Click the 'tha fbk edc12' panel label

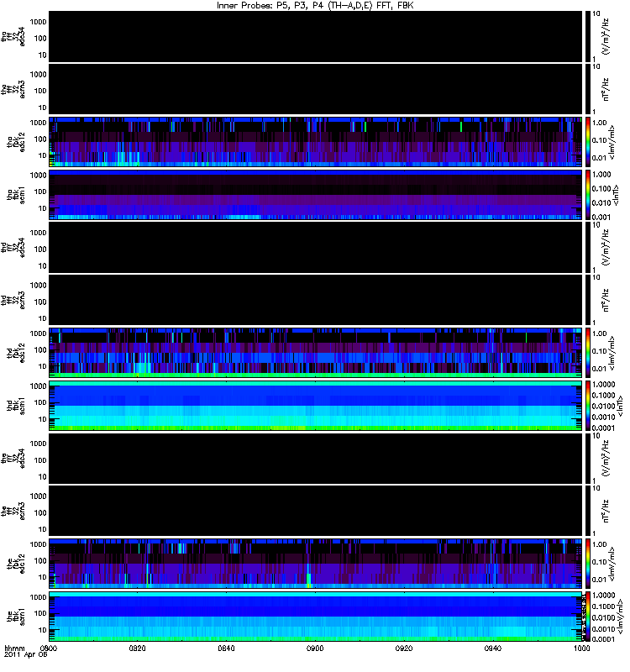16,142
